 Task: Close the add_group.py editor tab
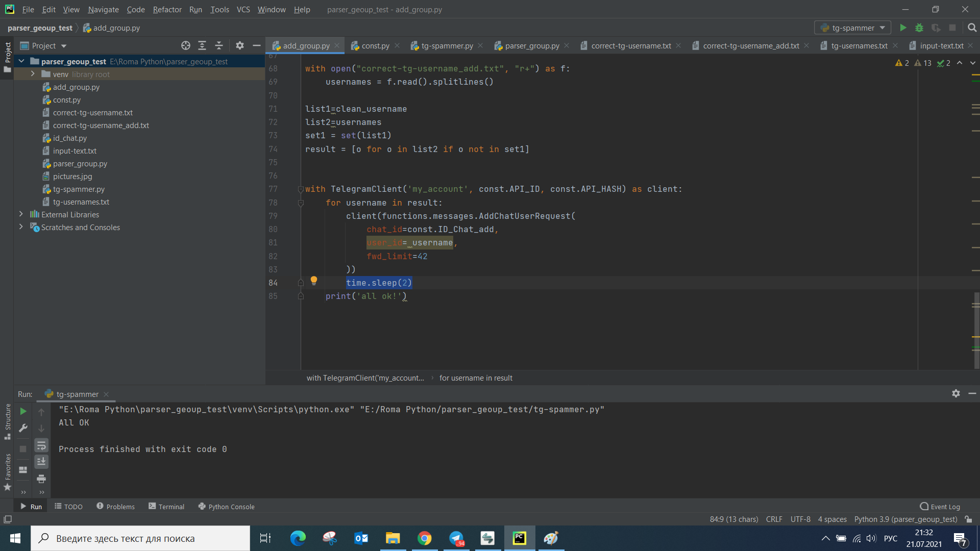coord(337,45)
